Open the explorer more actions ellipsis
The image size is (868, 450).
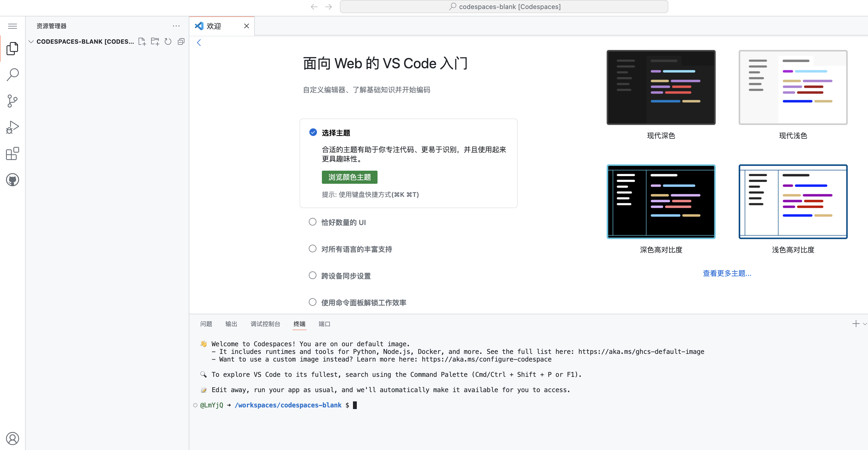pos(176,26)
